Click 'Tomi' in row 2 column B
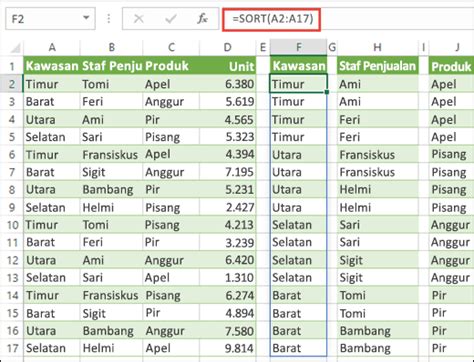The image size is (474, 362). pos(111,84)
